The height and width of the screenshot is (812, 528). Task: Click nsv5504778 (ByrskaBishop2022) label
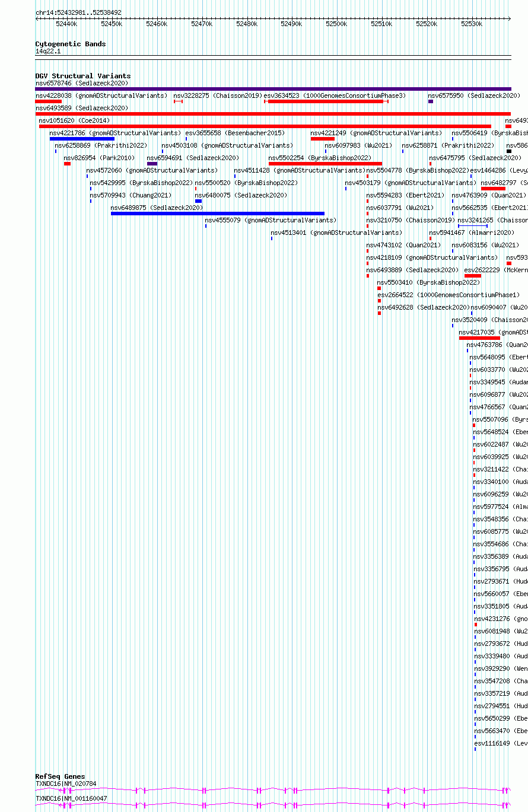418,170
